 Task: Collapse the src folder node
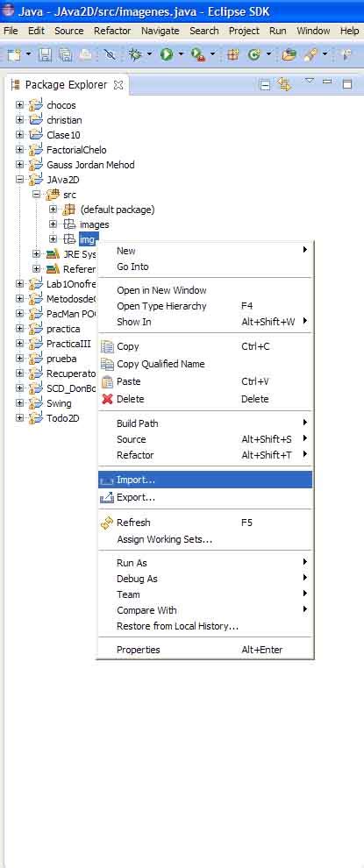[37, 195]
